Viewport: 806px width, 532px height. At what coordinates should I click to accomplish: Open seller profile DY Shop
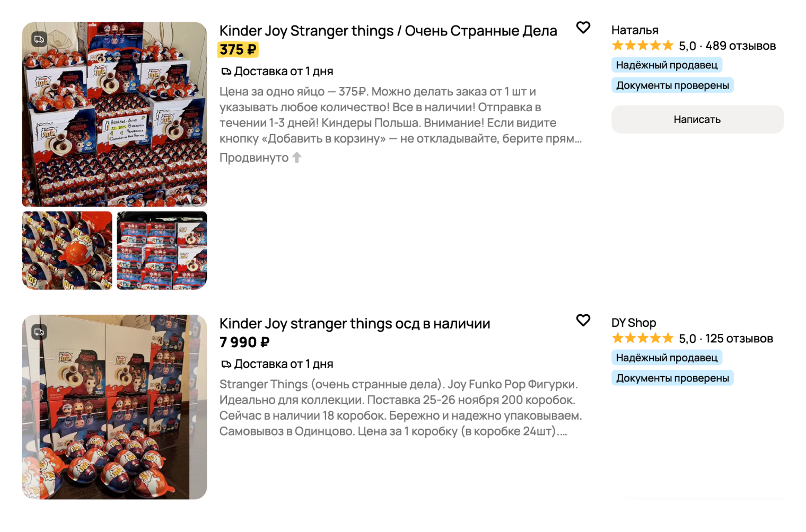[634, 323]
